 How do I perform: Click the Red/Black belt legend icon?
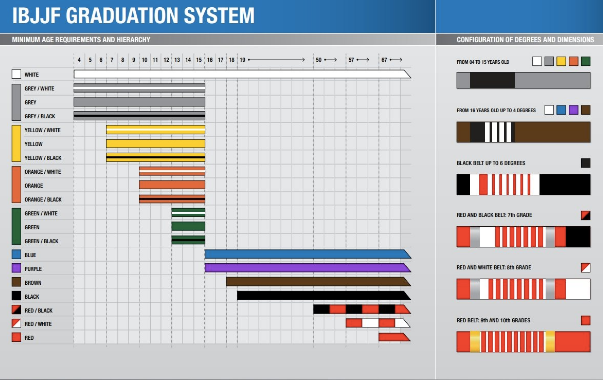(16, 310)
